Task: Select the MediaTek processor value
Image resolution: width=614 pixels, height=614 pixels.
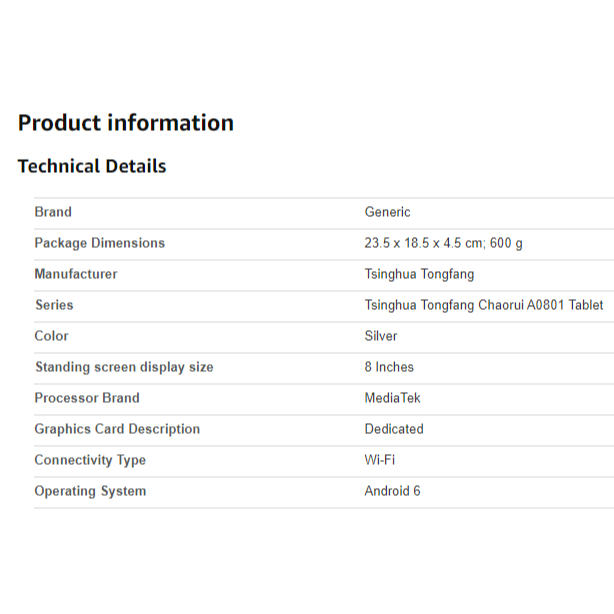Action: tap(392, 398)
